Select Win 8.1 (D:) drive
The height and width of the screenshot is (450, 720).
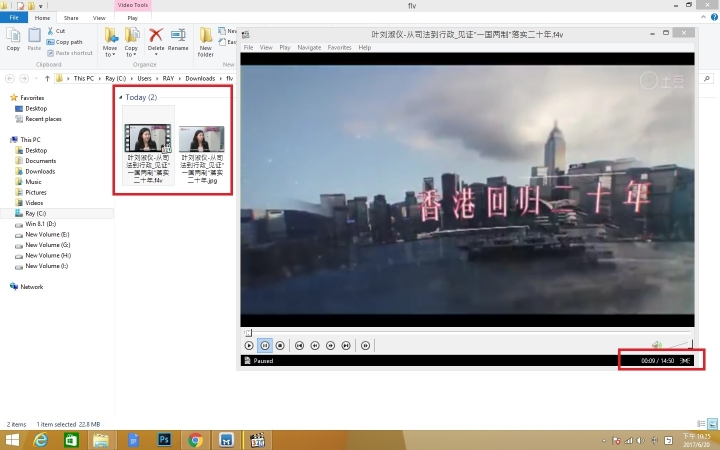click(40, 224)
